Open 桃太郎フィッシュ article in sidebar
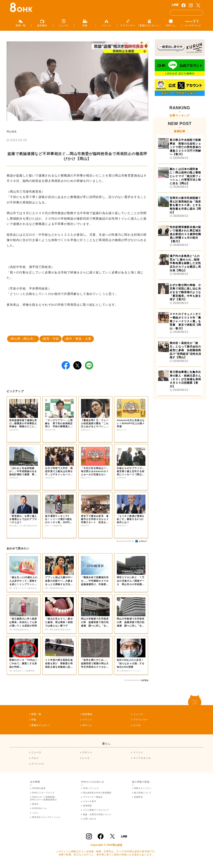The image size is (213, 868). coord(180,178)
